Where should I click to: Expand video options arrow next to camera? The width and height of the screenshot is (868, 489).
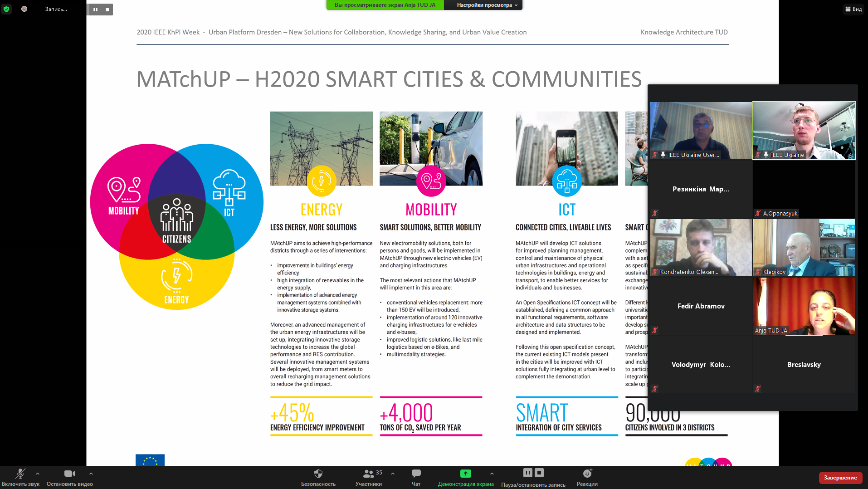tap(91, 474)
